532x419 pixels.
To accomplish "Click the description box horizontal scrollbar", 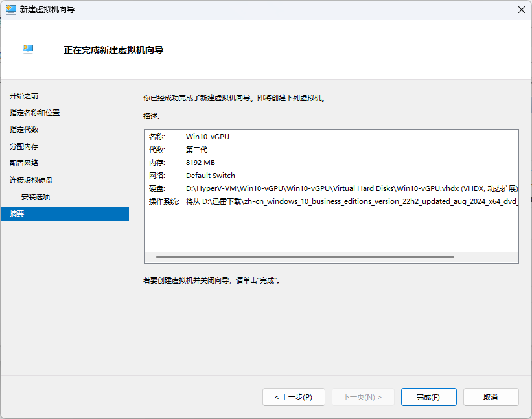I will point(305,257).
